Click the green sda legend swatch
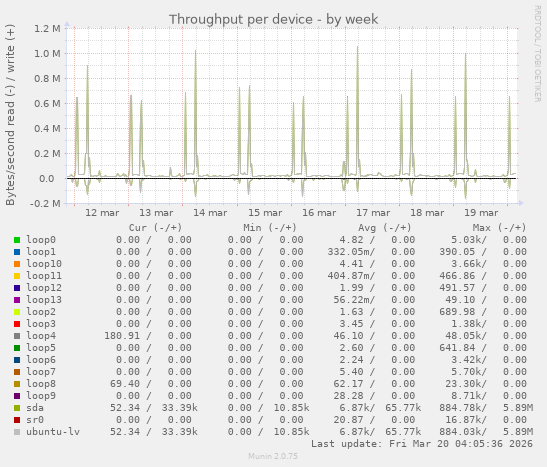Image resolution: width=547 pixels, height=467 pixels. click(17, 408)
